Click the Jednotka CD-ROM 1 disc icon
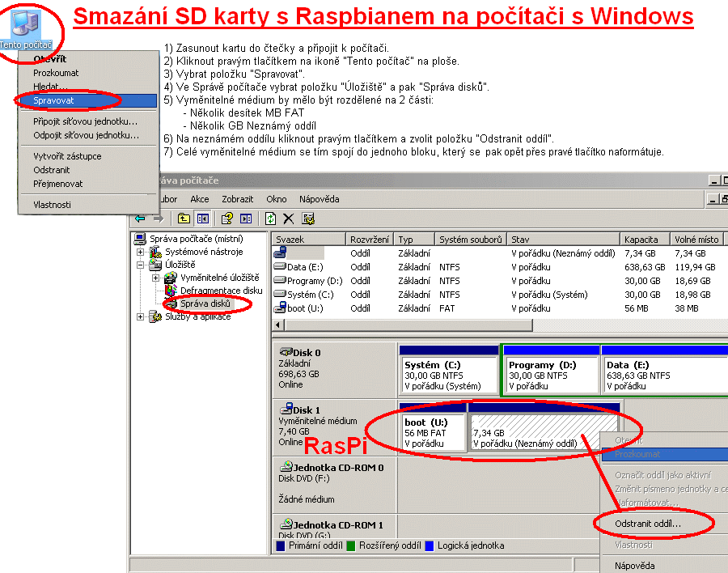This screenshot has height=573, width=728. pyautogui.click(x=286, y=524)
